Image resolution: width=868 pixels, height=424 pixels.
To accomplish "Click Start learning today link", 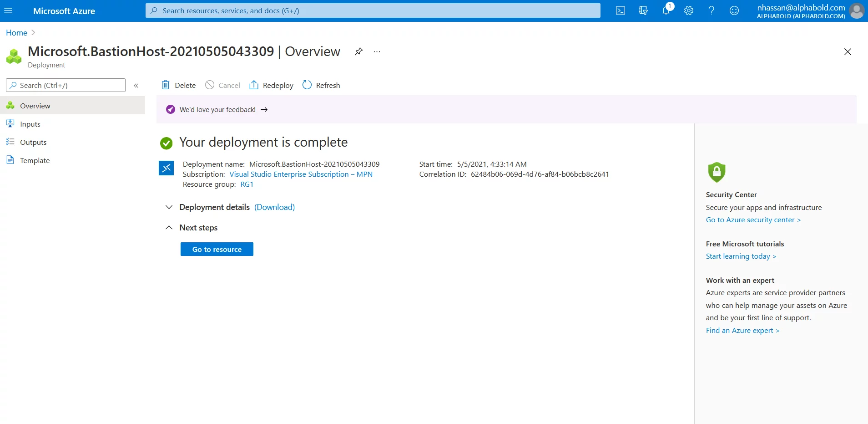I will (741, 256).
